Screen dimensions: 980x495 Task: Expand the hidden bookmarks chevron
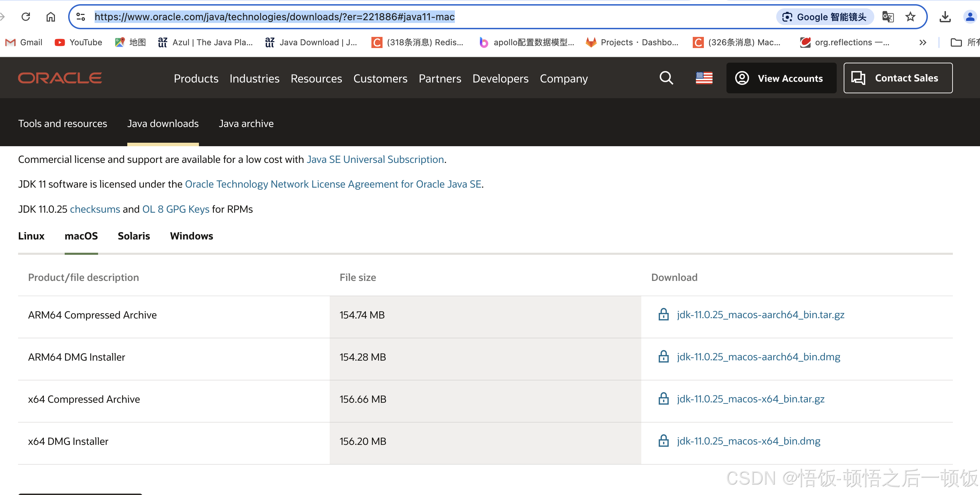pos(923,42)
